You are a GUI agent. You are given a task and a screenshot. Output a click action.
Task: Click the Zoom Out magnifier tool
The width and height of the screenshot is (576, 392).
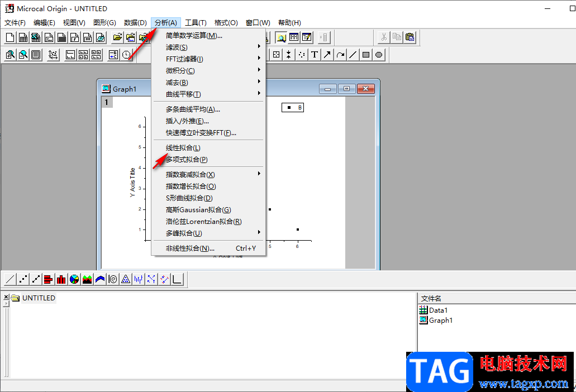(x=23, y=55)
